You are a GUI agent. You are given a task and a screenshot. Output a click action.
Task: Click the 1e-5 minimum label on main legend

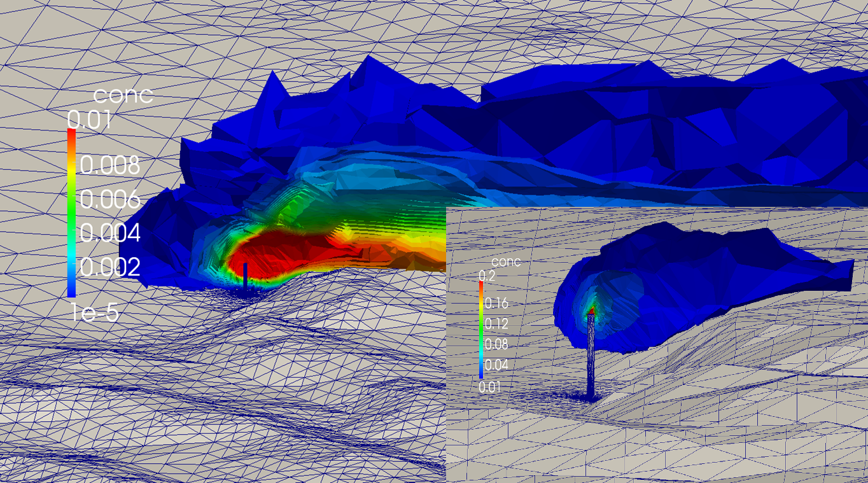click(94, 312)
